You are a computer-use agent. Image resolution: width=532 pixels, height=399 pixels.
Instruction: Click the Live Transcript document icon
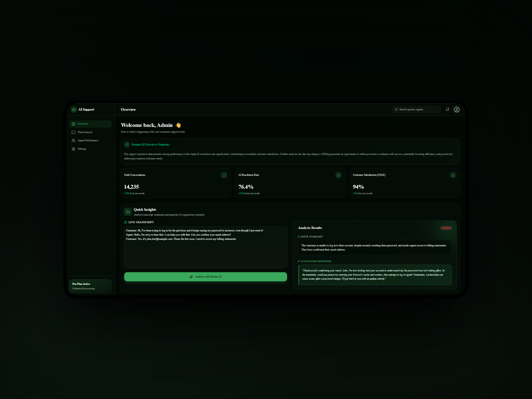(x=126, y=222)
